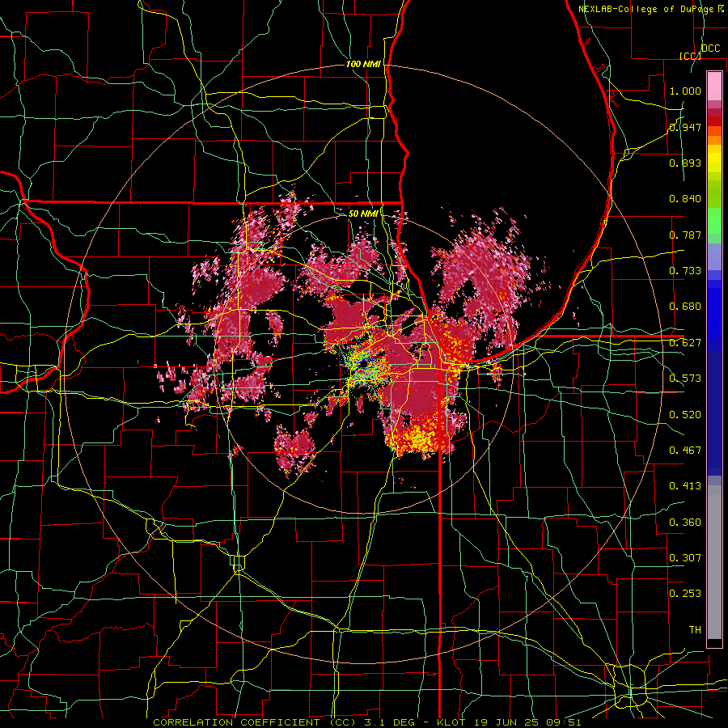Select the 0.893 legend value
Screen dimensions: 728x728
pos(685,163)
